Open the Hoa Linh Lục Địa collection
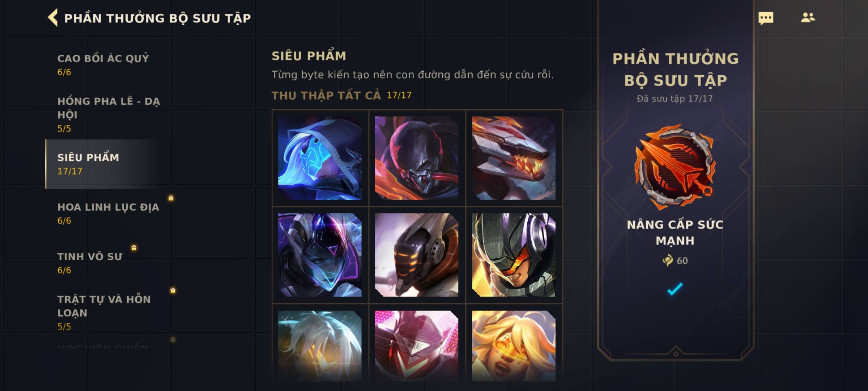868x391 pixels. [109, 214]
